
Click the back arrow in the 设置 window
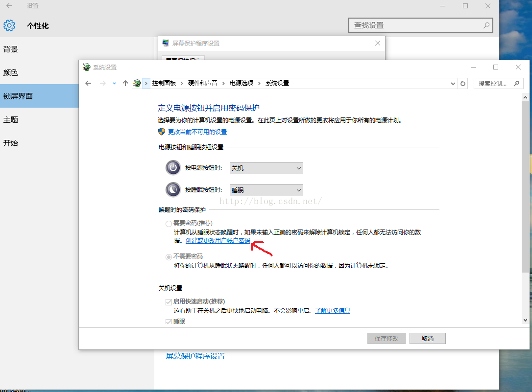click(9, 6)
